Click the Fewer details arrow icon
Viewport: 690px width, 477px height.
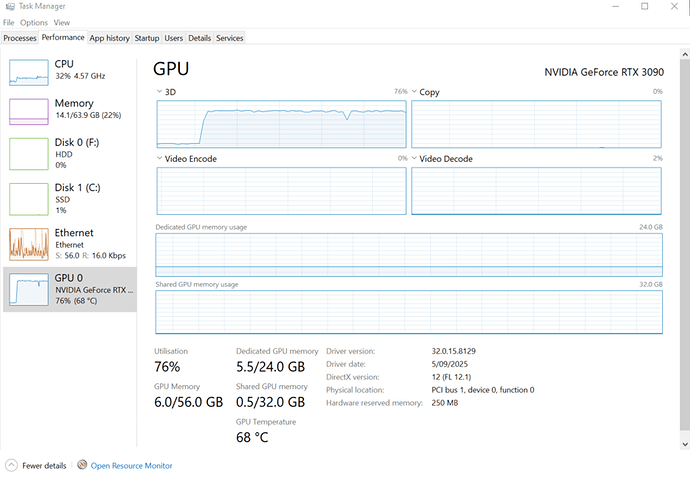click(11, 465)
